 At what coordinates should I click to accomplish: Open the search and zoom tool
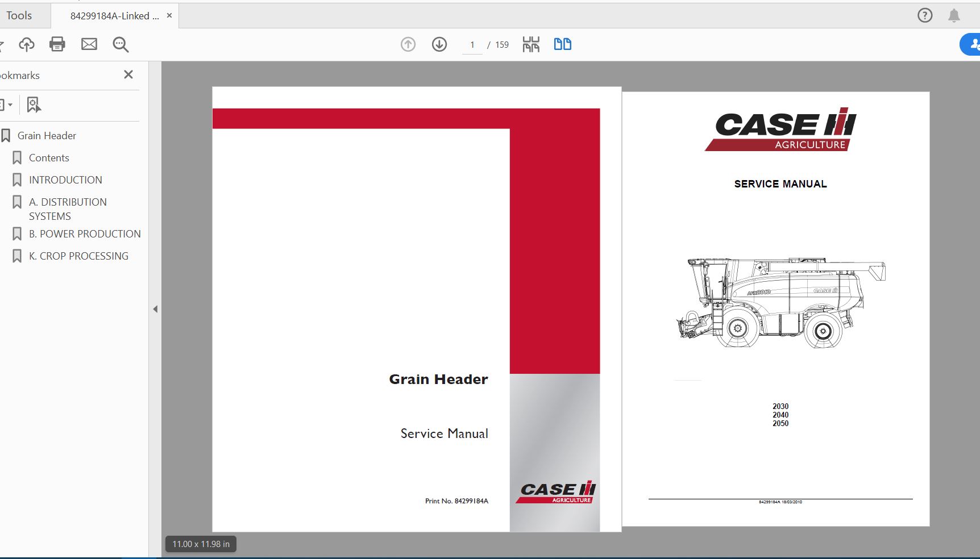pos(120,44)
